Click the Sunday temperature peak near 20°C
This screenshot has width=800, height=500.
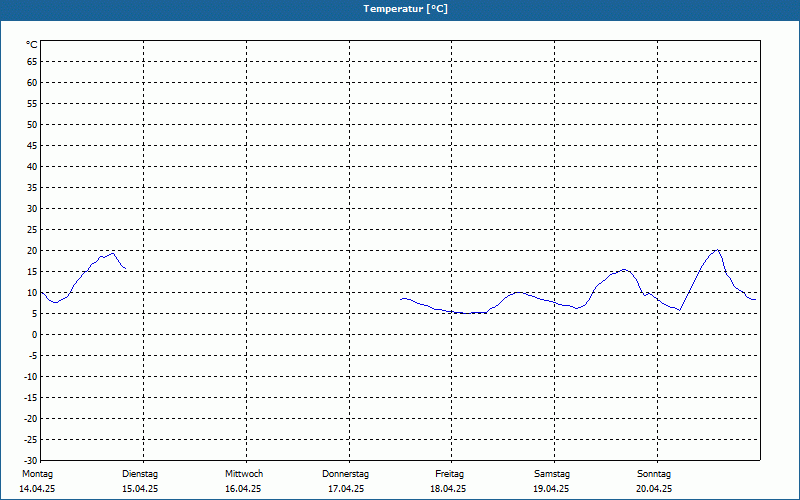click(718, 250)
